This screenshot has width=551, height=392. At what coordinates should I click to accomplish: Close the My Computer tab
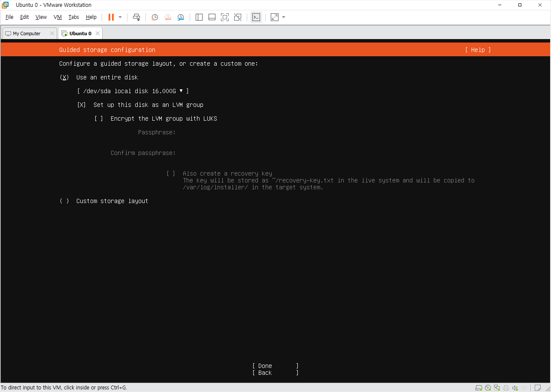[52, 33]
